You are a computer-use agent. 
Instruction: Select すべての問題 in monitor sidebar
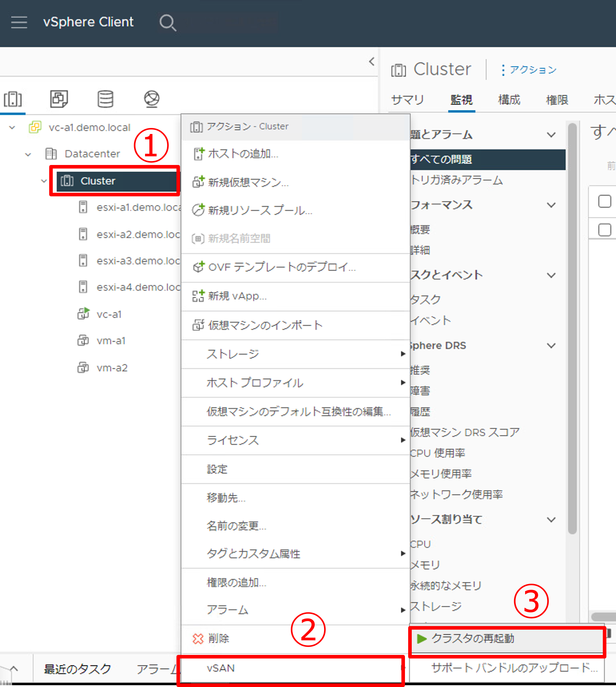point(488,159)
